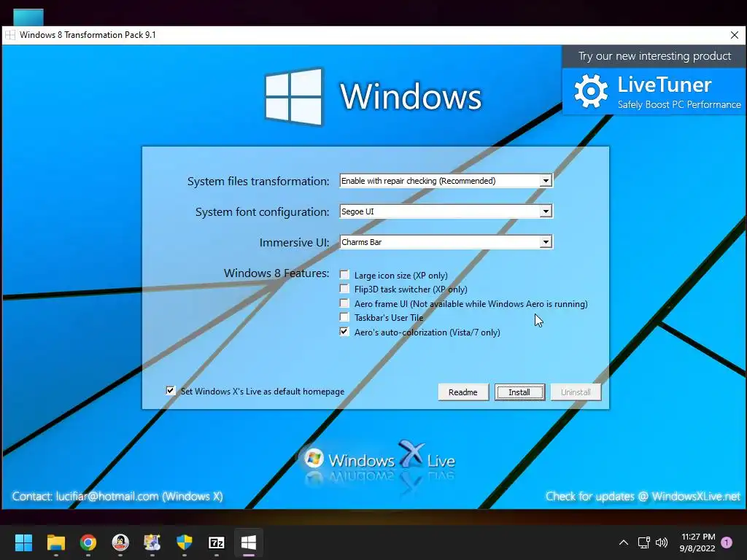Open the network status tray icon
Viewport: 747px width, 560px height.
click(x=643, y=542)
